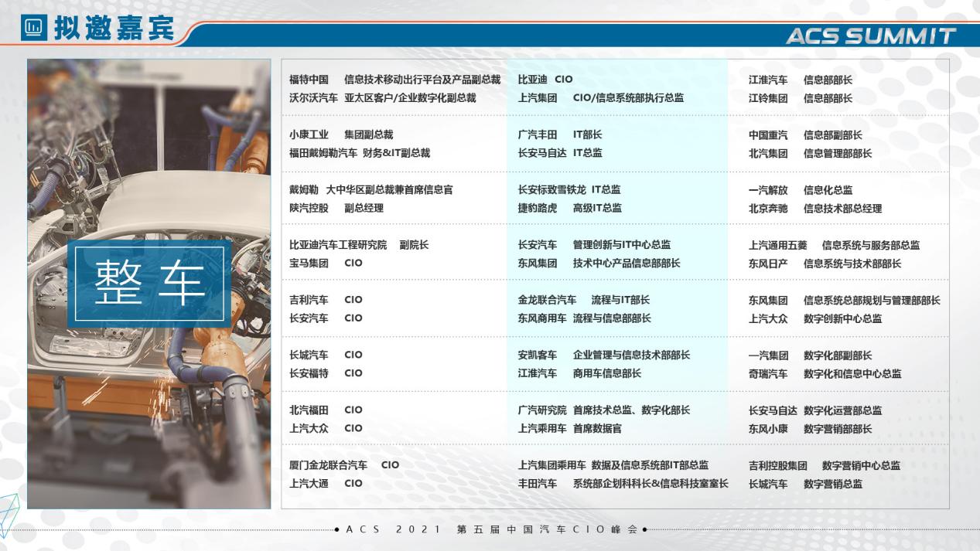This screenshot has width=980, height=551.
Task: Click 长城汽车 CIO row
Action: (x=326, y=355)
